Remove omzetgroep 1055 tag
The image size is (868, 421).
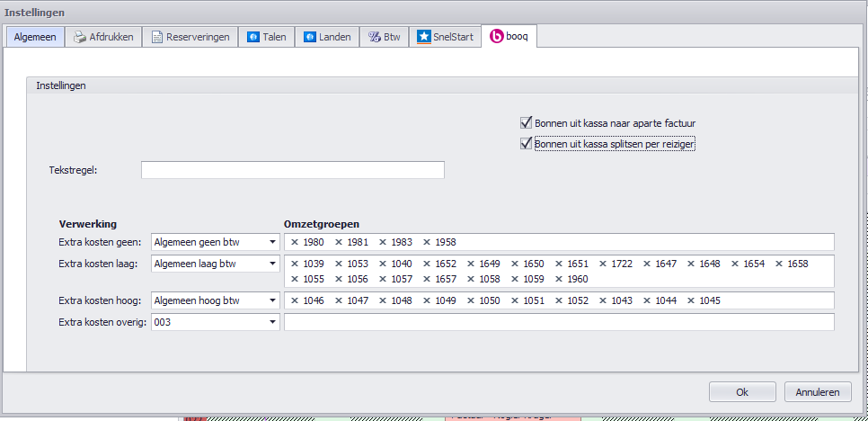[x=295, y=279]
